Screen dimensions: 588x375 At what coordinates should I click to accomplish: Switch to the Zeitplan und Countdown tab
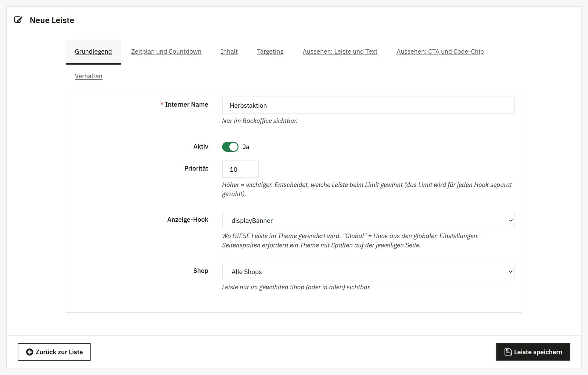166,52
